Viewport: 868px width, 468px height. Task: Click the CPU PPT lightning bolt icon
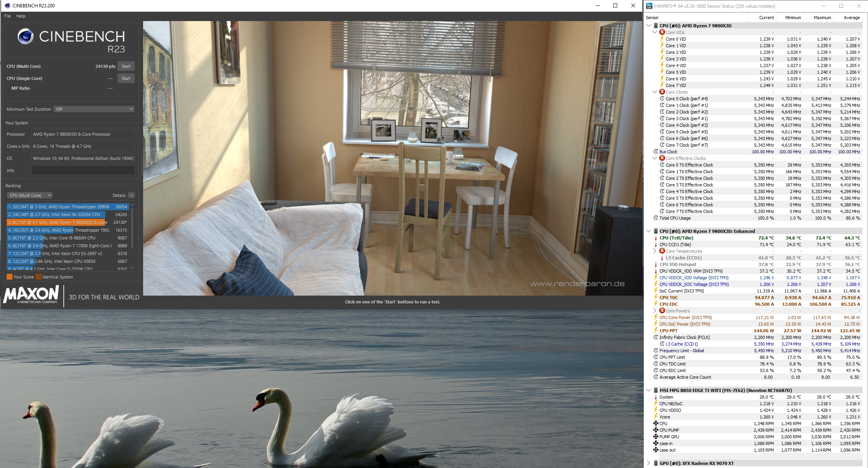pyautogui.click(x=656, y=331)
